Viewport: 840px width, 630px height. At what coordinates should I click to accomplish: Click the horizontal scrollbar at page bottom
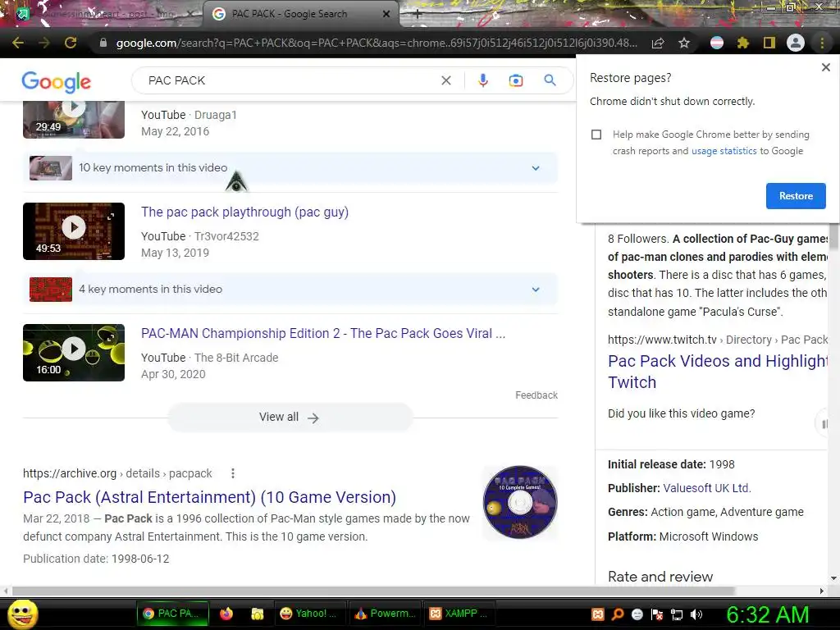[373, 591]
